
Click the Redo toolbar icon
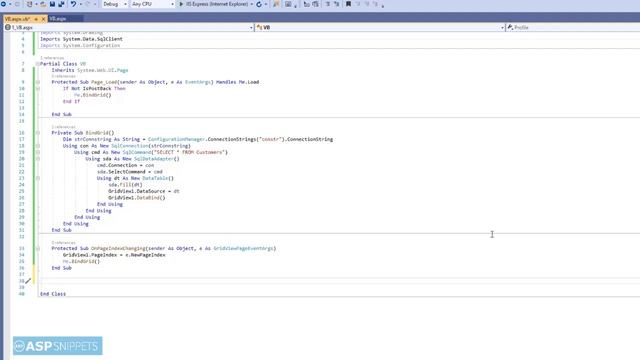click(x=87, y=4)
